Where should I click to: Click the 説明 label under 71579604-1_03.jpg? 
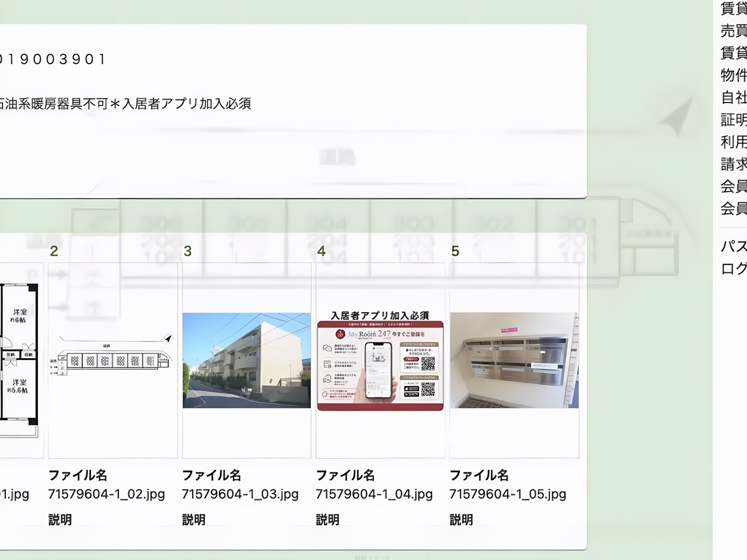coord(193,520)
